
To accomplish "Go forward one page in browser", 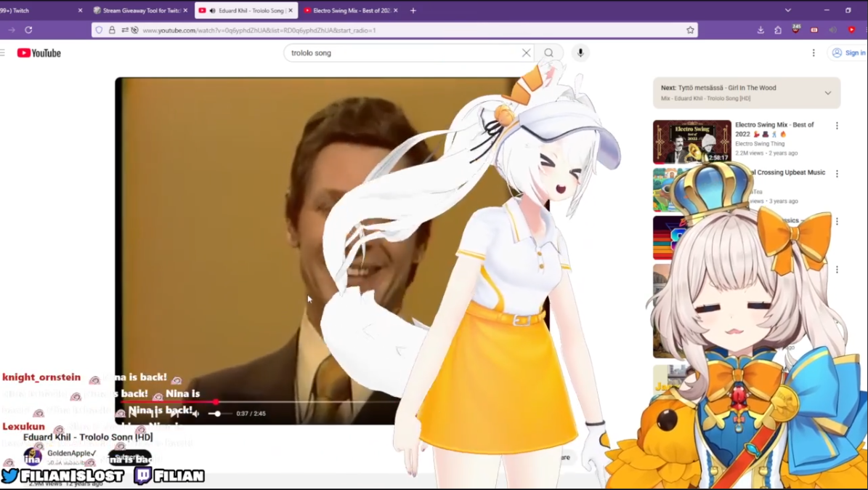I will [x=12, y=30].
